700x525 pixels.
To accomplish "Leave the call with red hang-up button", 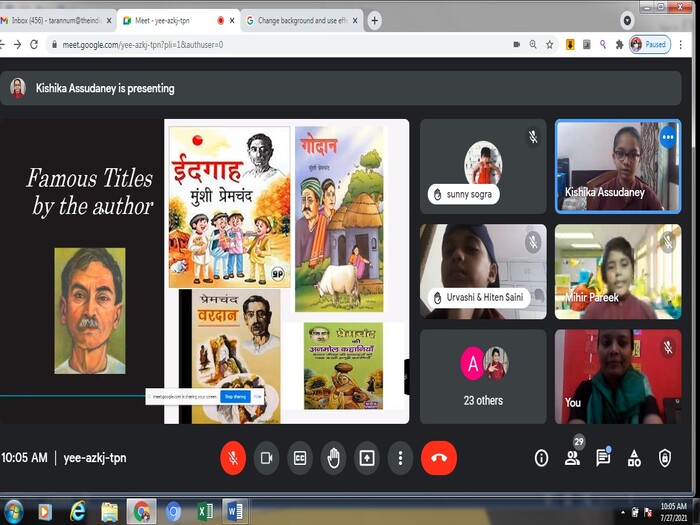I will tap(439, 458).
